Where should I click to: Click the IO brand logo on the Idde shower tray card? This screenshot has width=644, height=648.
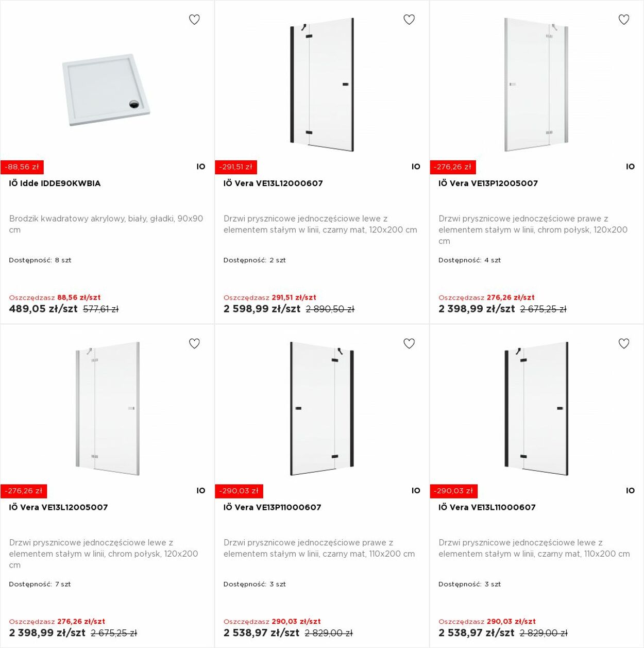[201, 167]
